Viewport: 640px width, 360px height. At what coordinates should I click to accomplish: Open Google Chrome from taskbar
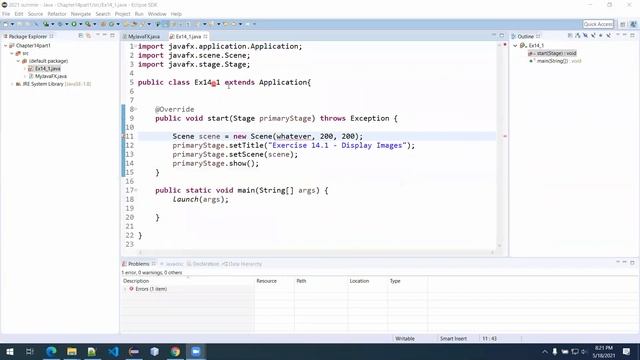point(175,351)
